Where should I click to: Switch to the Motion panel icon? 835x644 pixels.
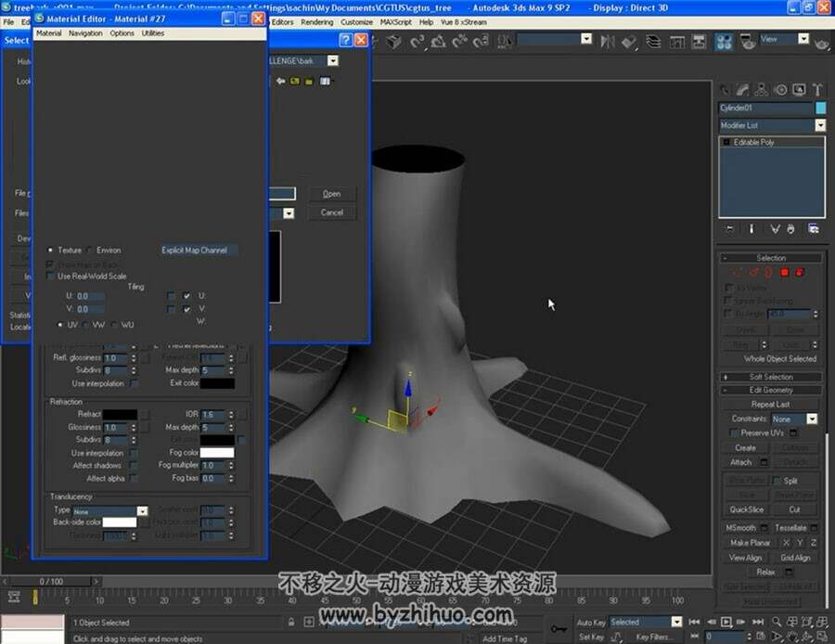tap(780, 89)
